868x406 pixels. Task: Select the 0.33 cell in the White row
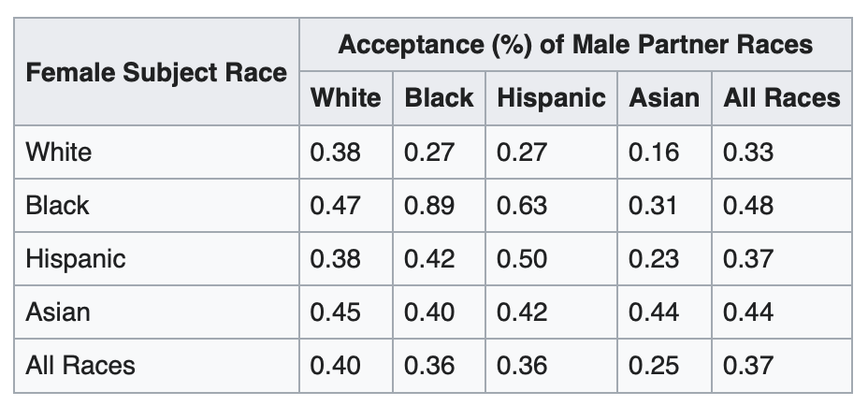point(748,152)
